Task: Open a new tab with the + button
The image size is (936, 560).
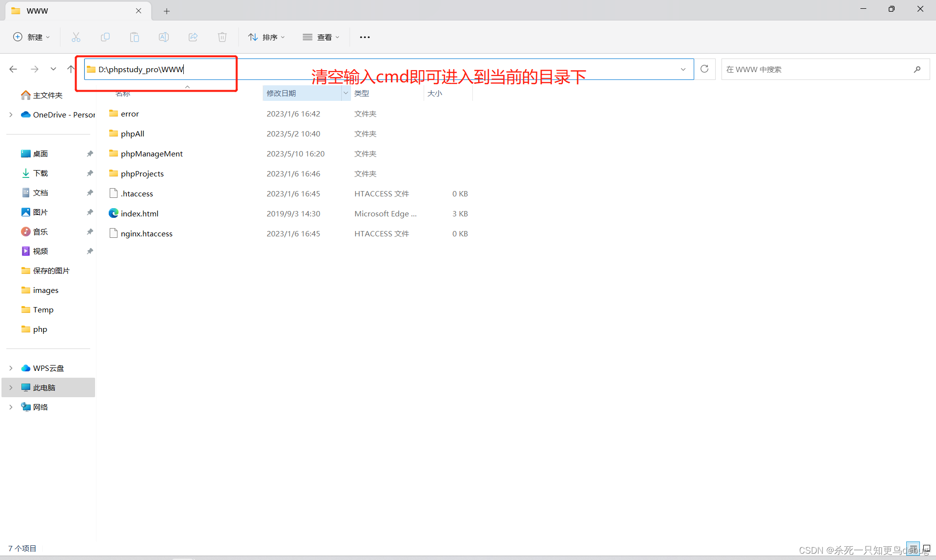Action: click(x=167, y=11)
